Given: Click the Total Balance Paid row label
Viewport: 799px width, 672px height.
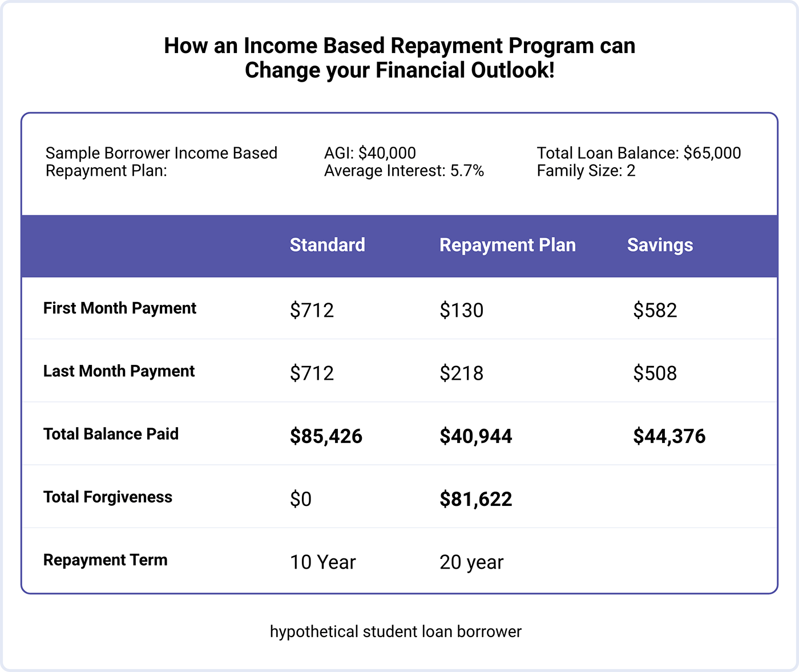Looking at the screenshot, I should tap(111, 434).
